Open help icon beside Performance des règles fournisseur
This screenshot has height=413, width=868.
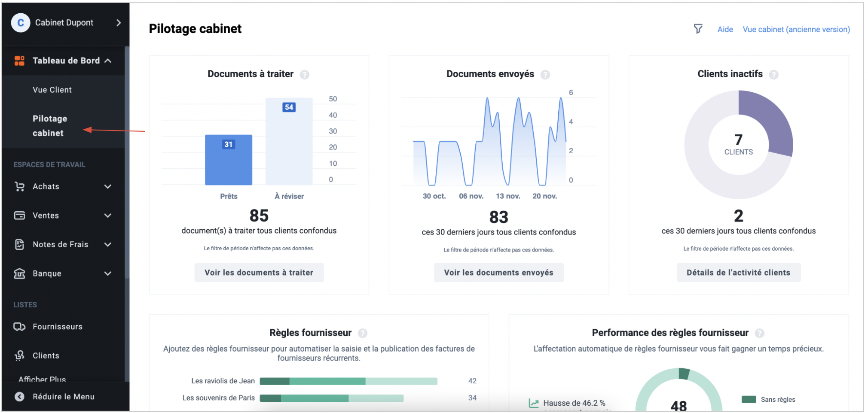(760, 333)
